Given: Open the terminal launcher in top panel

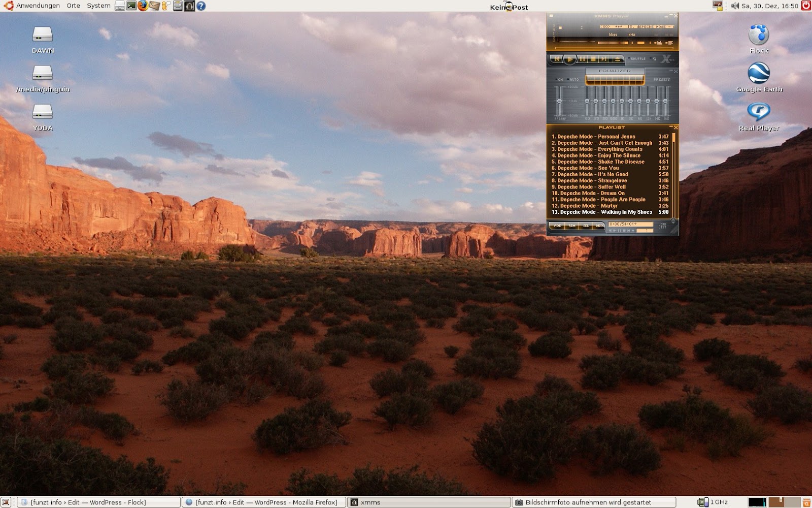Looking at the screenshot, I should (x=131, y=6).
